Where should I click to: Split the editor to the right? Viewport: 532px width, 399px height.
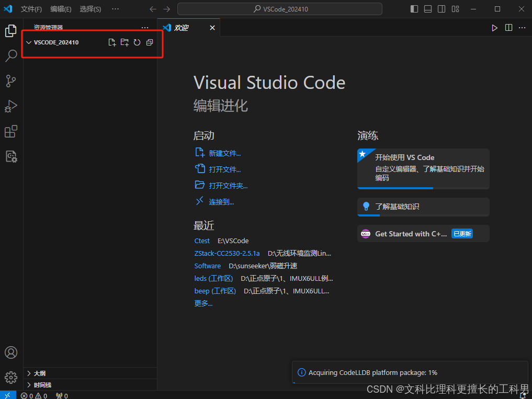pyautogui.click(x=508, y=28)
